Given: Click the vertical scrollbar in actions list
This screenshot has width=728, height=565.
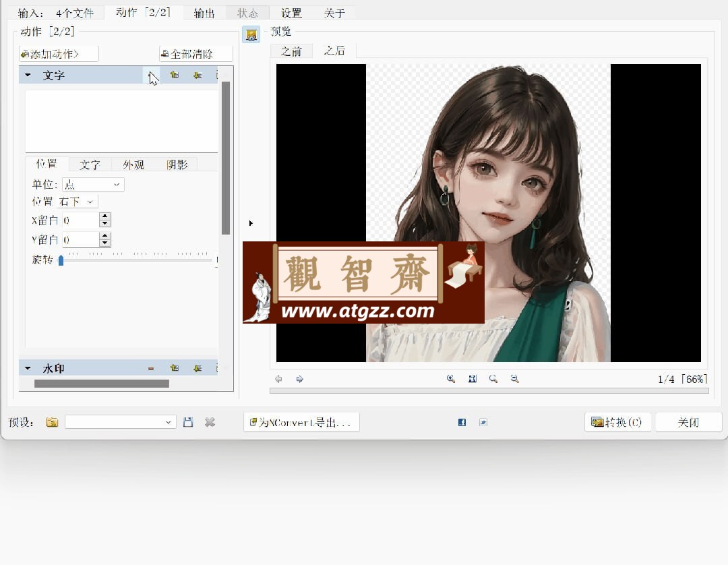Looking at the screenshot, I should pos(226,158).
